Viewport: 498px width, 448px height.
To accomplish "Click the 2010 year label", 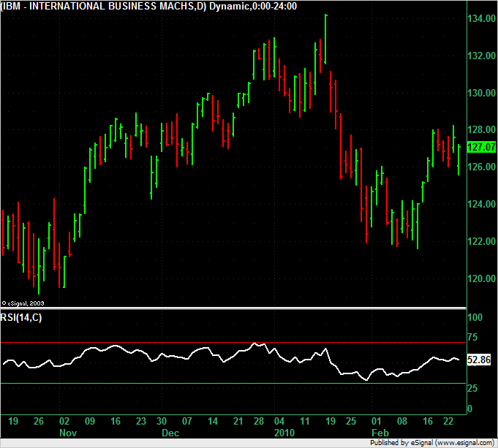I will pos(284,433).
